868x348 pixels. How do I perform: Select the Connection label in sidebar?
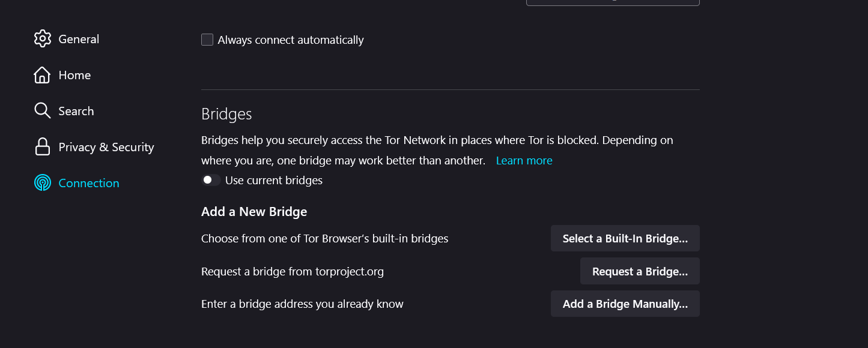89,183
